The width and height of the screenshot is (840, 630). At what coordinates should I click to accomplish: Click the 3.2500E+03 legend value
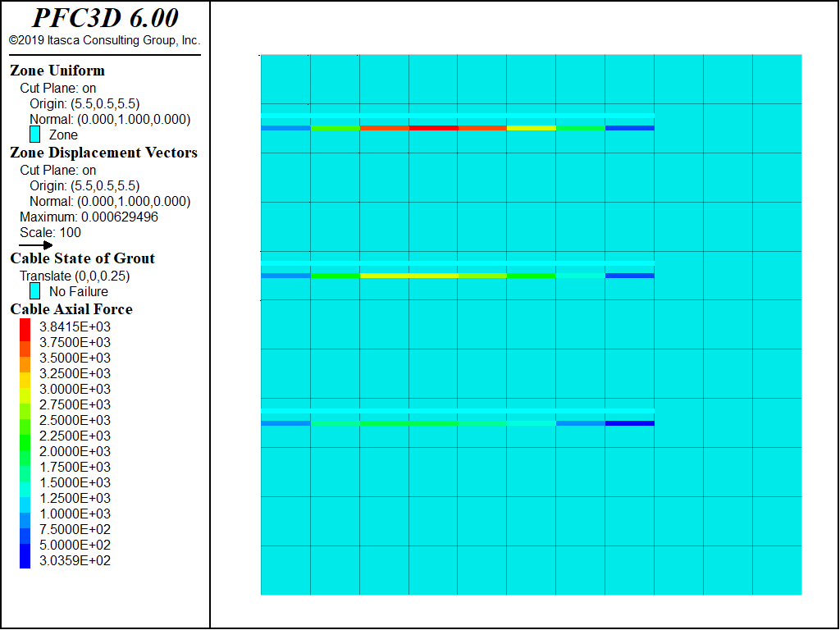75,373
